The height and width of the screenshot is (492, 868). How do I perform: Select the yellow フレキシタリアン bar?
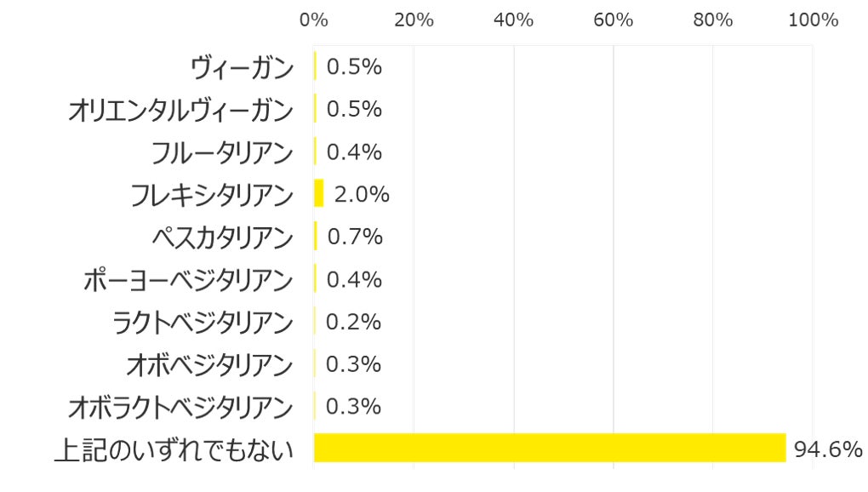click(x=319, y=193)
